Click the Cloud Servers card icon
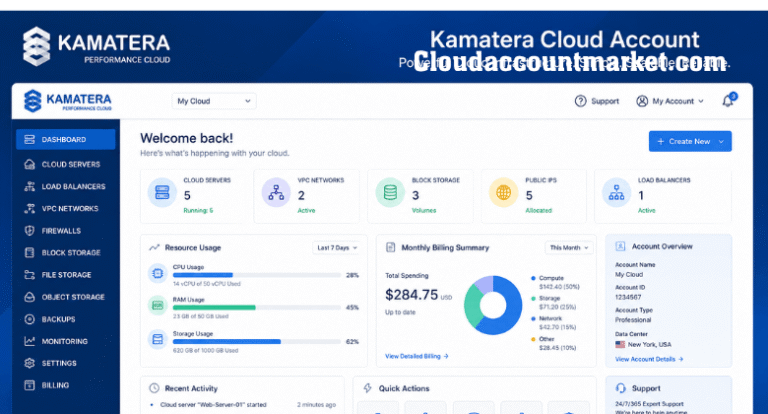Screen dimensions: 768x414 pos(162,193)
